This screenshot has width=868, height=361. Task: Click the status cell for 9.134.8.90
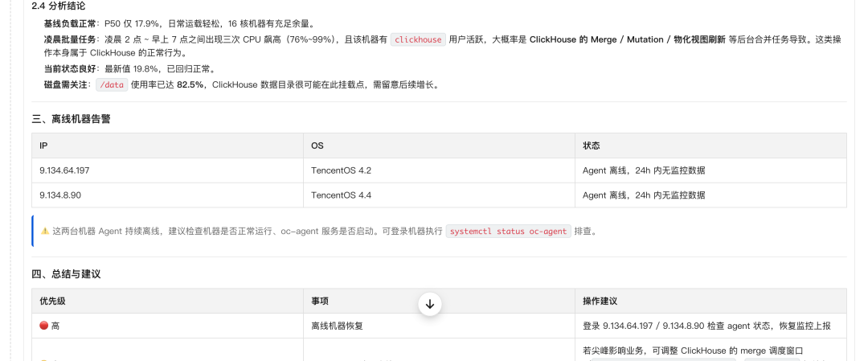pos(710,195)
